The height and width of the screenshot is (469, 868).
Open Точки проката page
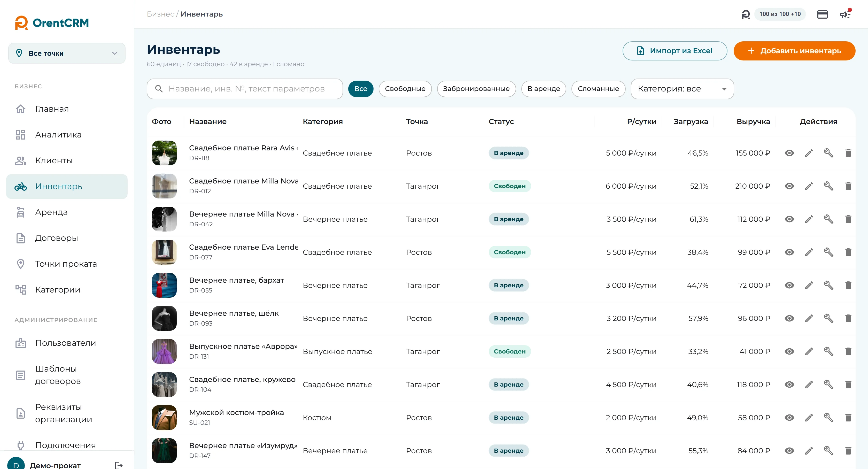(67, 264)
